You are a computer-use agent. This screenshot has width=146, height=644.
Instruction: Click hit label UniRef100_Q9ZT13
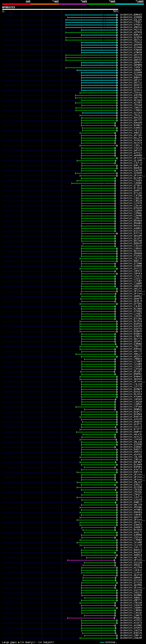[x=131, y=40]
